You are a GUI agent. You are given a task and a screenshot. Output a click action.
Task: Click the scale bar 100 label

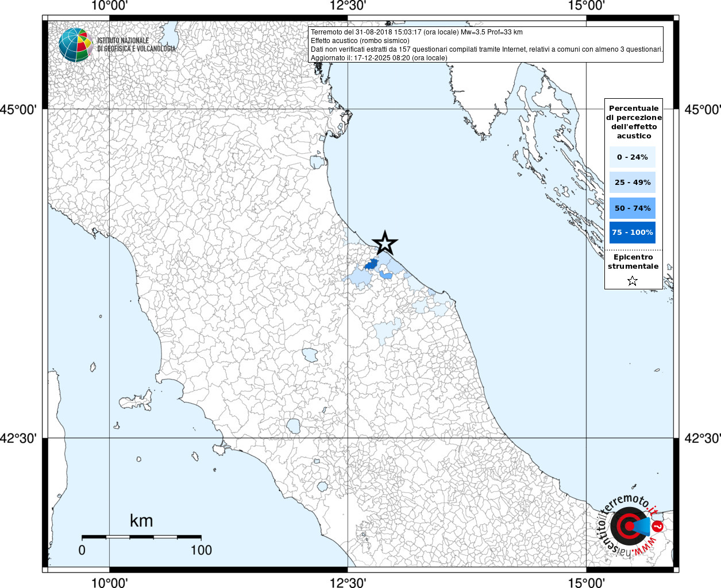point(201,550)
